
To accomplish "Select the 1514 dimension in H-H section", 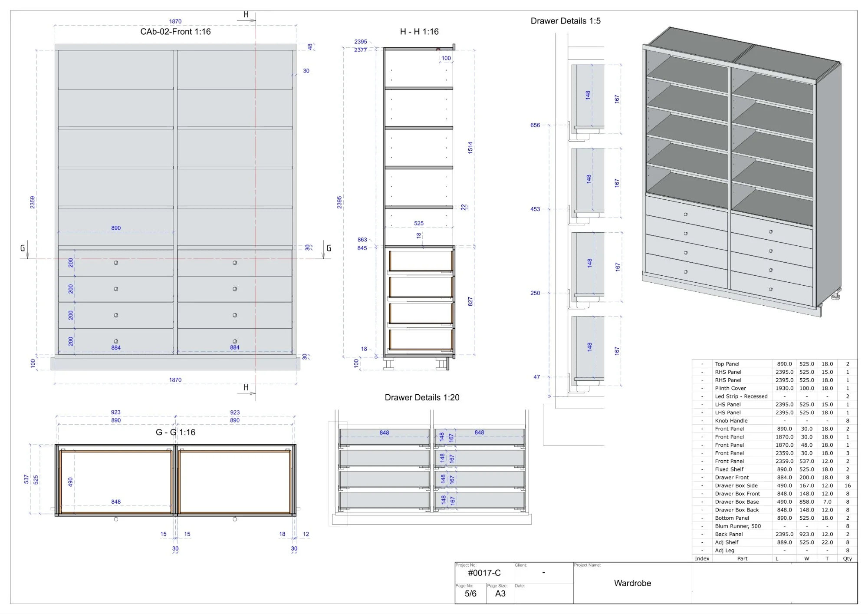I will (470, 148).
